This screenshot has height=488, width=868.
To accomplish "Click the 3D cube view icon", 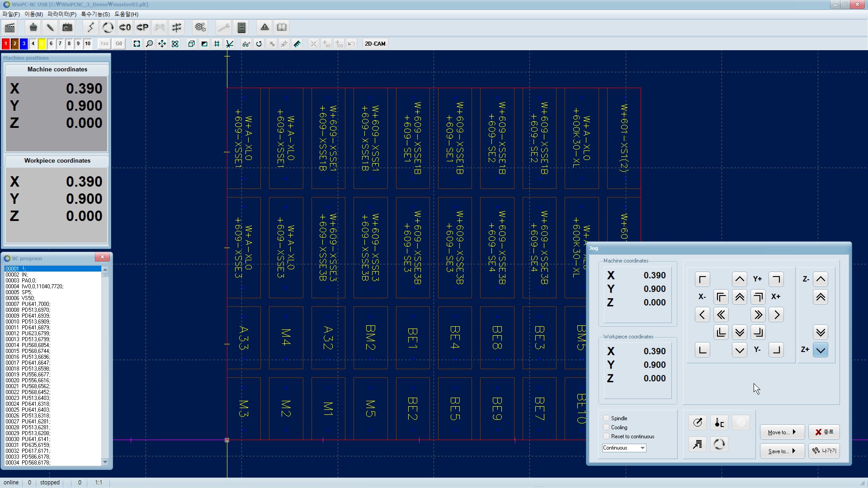I will (191, 44).
